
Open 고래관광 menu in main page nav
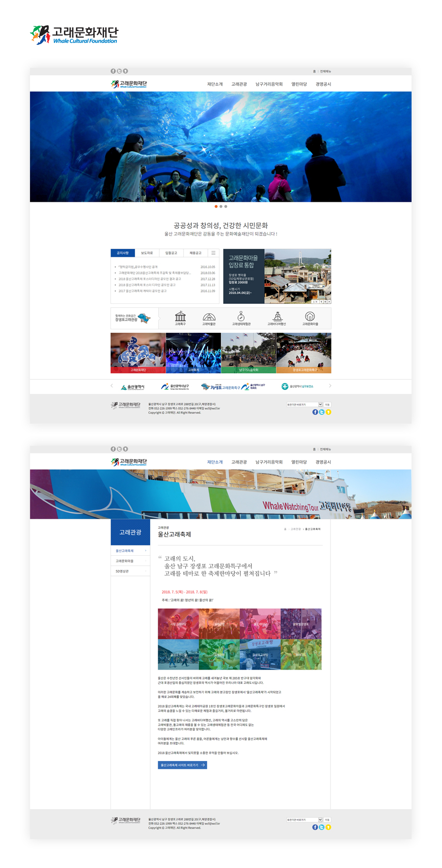[239, 84]
